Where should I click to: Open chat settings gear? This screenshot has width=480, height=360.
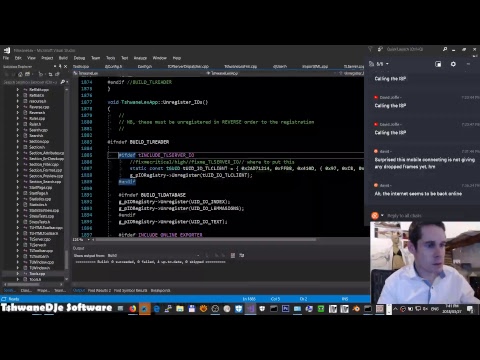click(453, 64)
